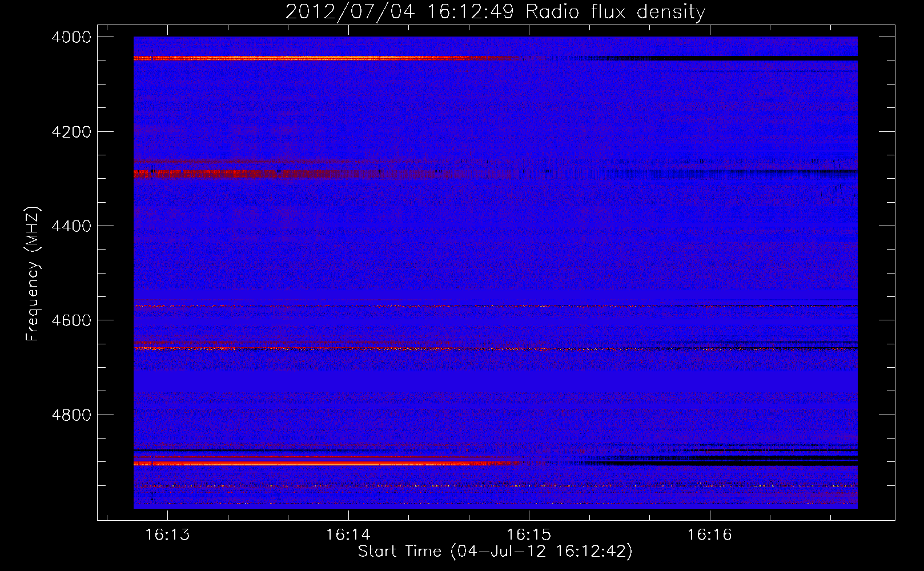Click the 4200 frequency tick label
The width and height of the screenshot is (924, 571).
point(71,132)
